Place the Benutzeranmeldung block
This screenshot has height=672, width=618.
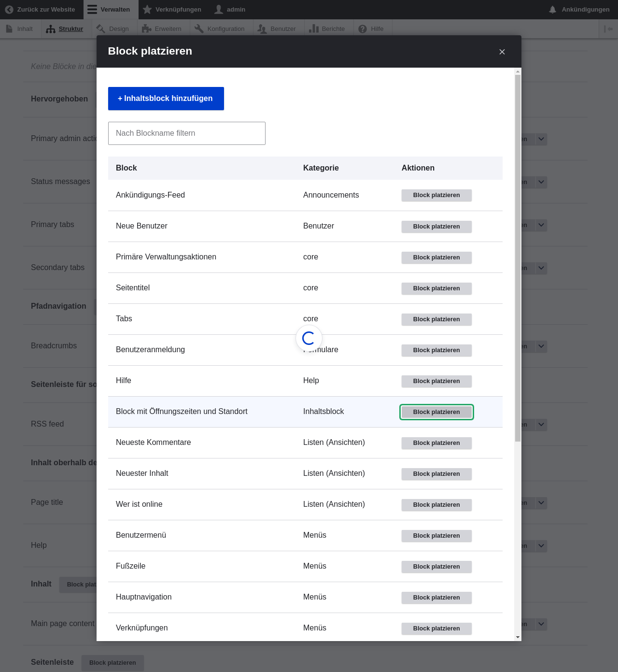436,350
